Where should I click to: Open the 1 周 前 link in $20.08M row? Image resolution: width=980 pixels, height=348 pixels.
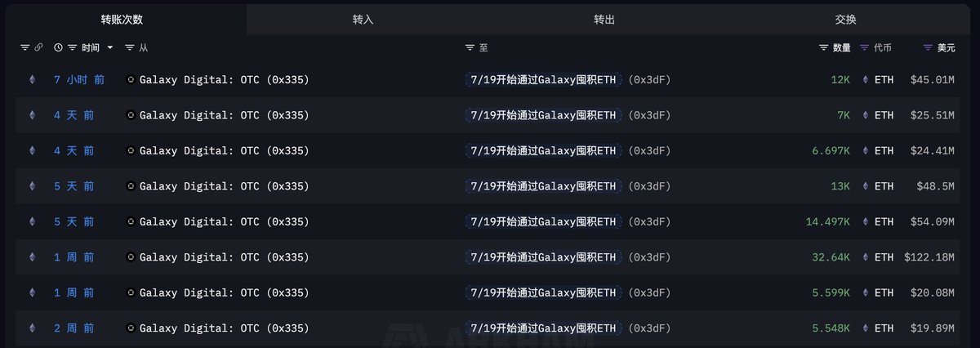[x=73, y=292]
